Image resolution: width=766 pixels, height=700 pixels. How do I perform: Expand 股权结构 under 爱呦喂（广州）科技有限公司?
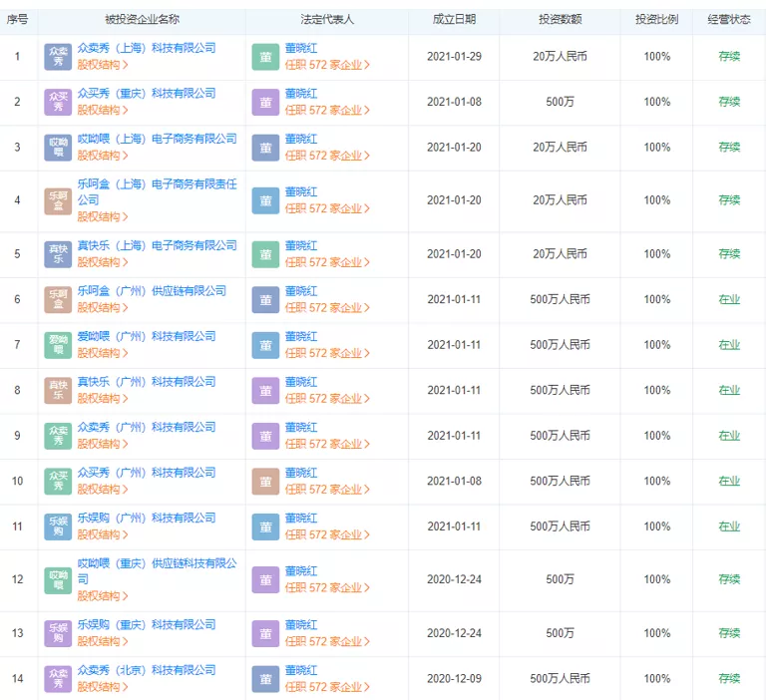[x=103, y=353]
